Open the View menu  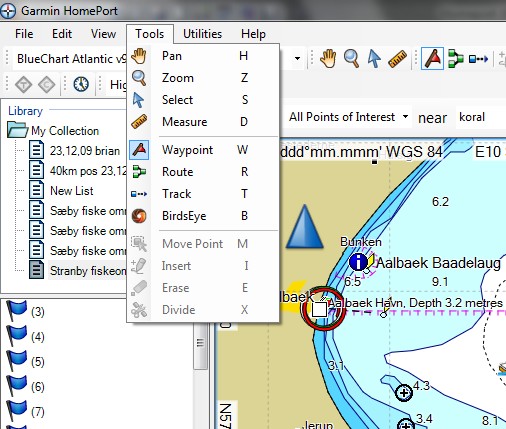[103, 34]
